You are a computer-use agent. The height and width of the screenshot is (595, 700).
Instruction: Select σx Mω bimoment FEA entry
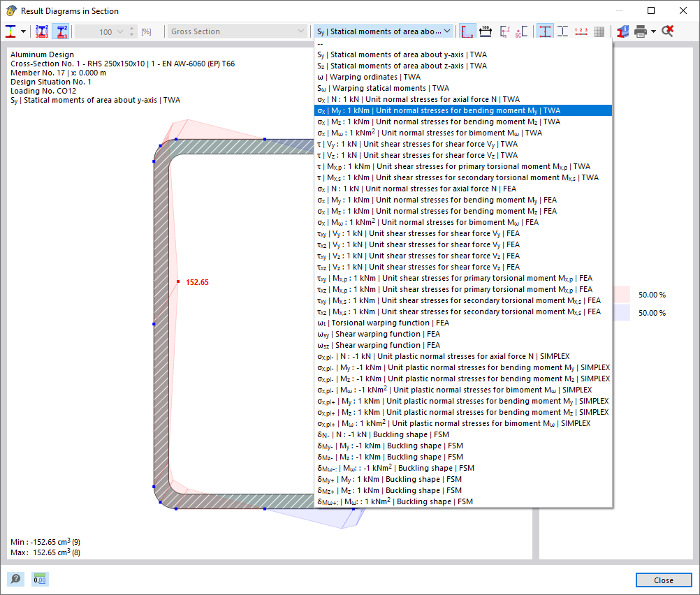click(x=463, y=222)
